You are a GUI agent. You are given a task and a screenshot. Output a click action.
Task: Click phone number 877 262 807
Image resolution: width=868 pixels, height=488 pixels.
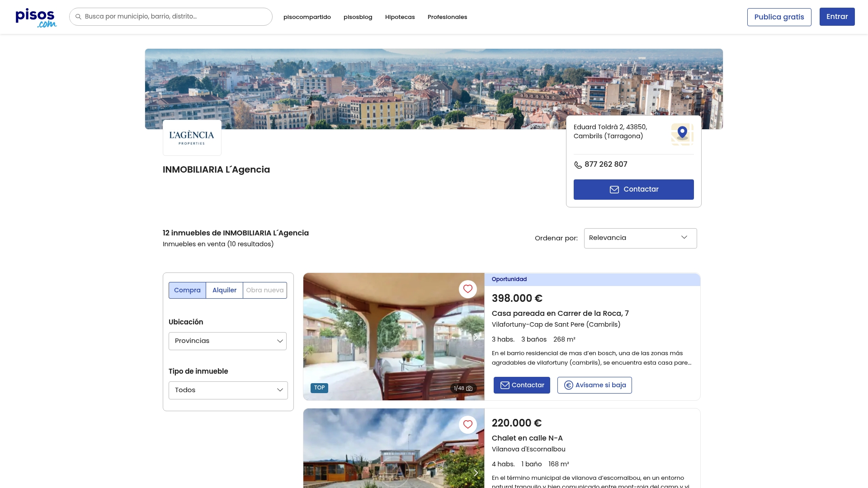pyautogui.click(x=606, y=164)
